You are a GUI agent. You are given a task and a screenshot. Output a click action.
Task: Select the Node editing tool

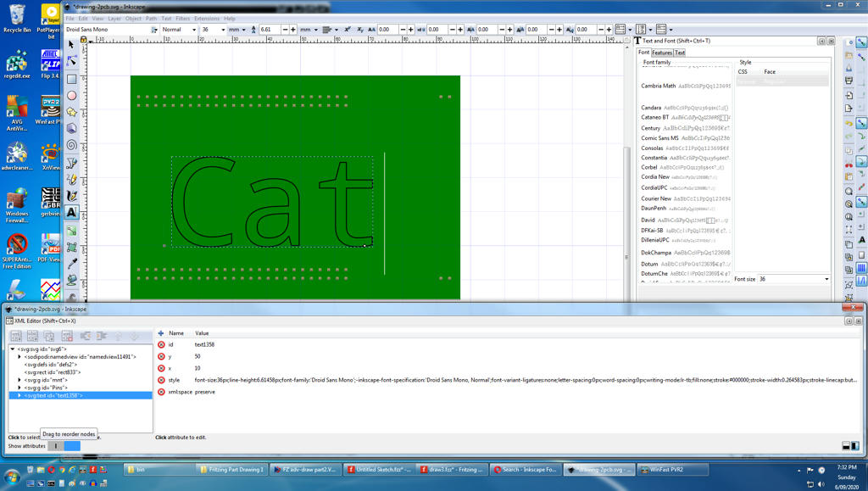[x=71, y=61]
